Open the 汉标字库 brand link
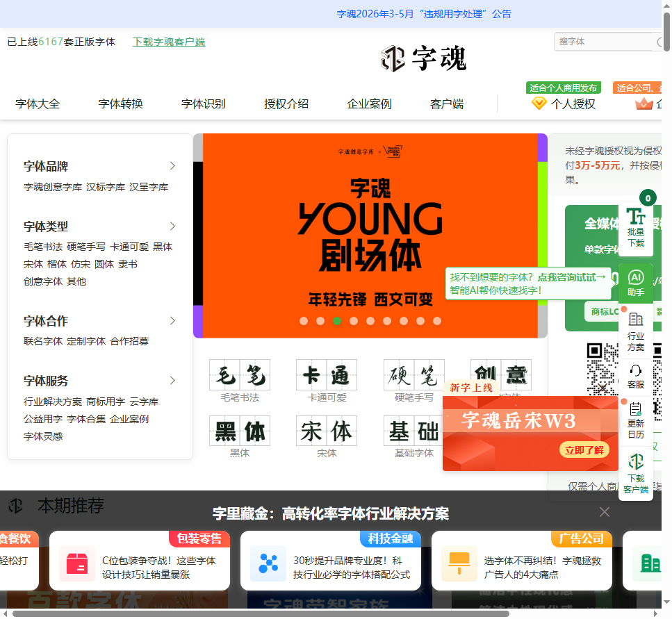Image resolution: width=672 pixels, height=619 pixels. pyautogui.click(x=106, y=187)
